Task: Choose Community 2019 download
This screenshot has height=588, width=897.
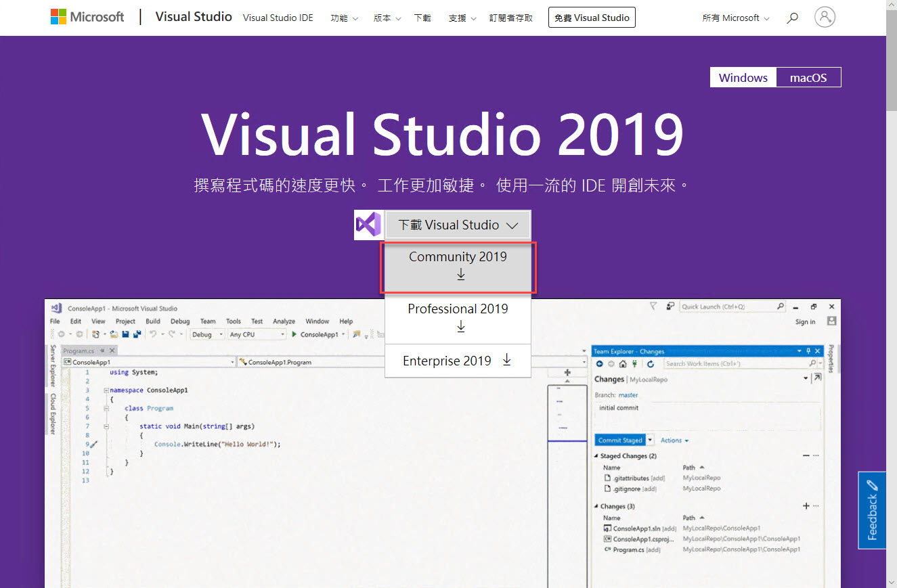Action: pos(458,267)
